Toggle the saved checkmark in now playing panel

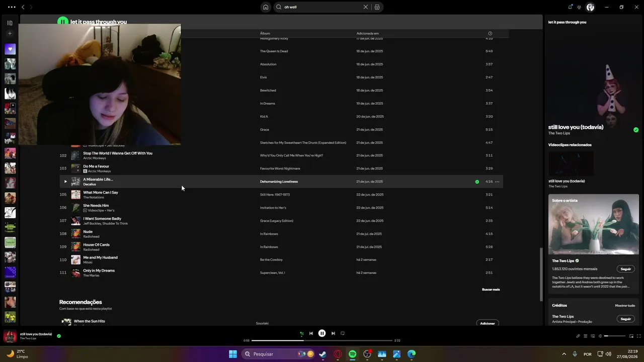636,130
